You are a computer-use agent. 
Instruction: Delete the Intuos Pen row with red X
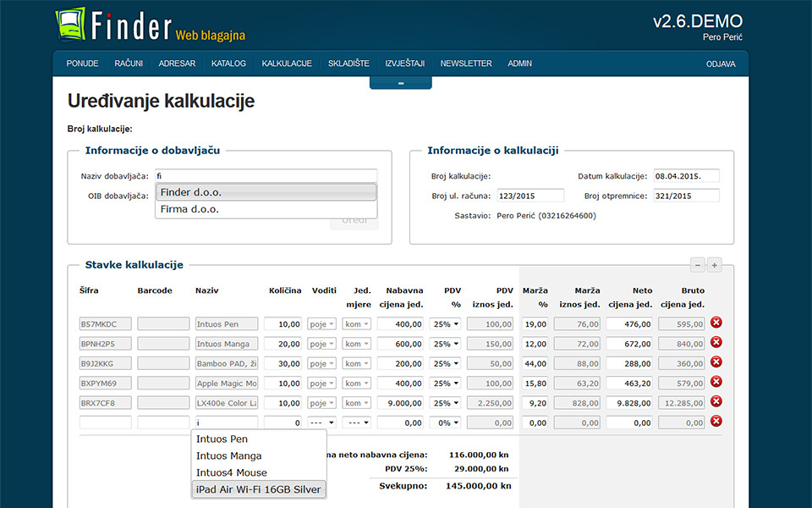click(716, 323)
